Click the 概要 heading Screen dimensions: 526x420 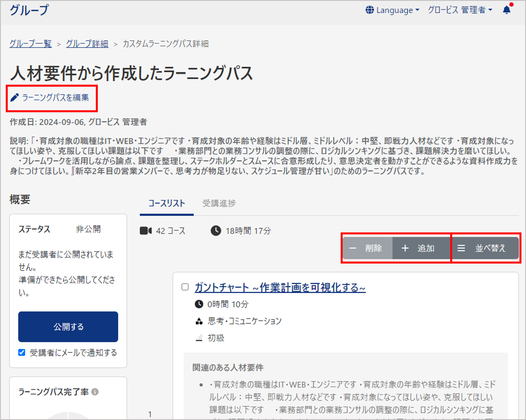click(x=20, y=199)
